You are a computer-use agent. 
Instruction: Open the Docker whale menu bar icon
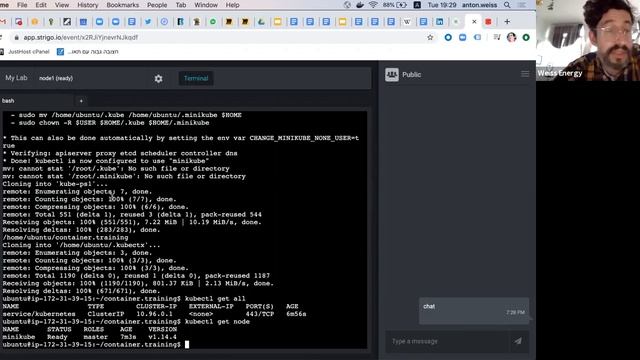pyautogui.click(x=360, y=5)
